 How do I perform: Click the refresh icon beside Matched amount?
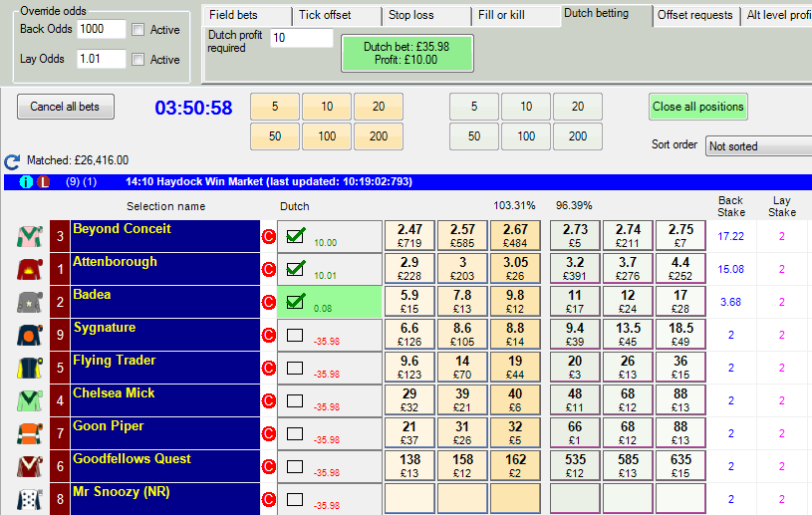(12, 161)
